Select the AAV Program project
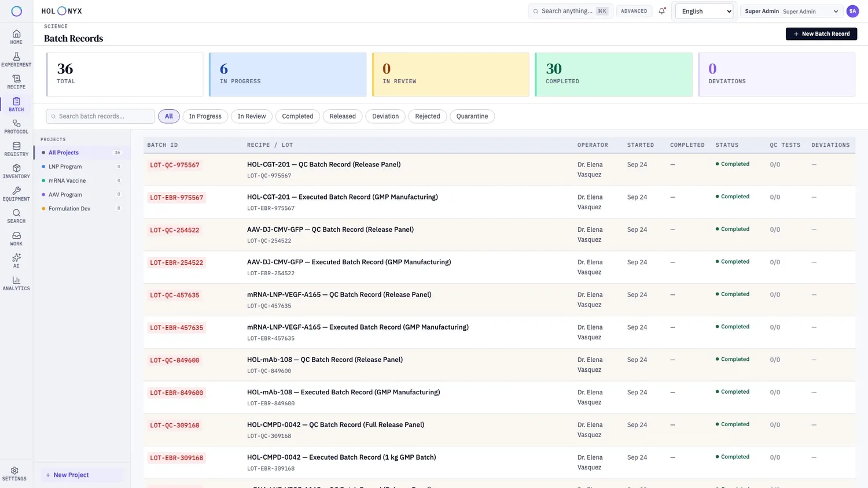The width and height of the screenshot is (868, 488). [82, 194]
